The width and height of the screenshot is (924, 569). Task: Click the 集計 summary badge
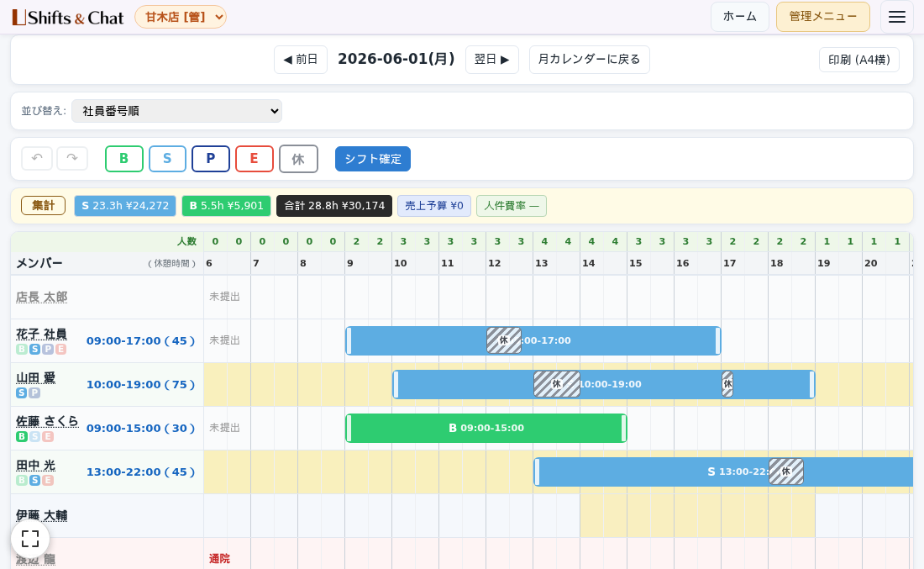click(43, 205)
